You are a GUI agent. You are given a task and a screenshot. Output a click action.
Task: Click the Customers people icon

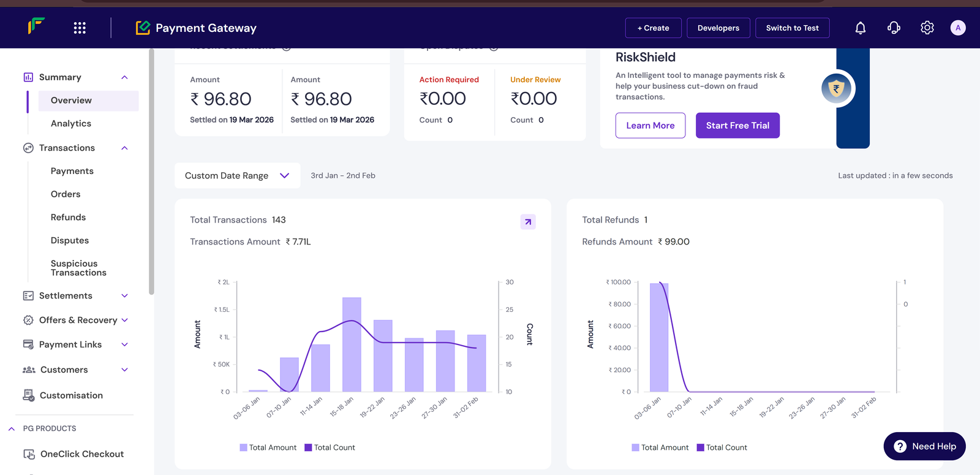coord(29,370)
